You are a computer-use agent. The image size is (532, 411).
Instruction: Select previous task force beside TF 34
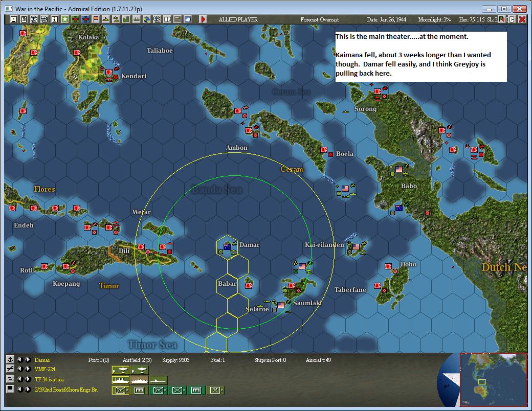20,379
